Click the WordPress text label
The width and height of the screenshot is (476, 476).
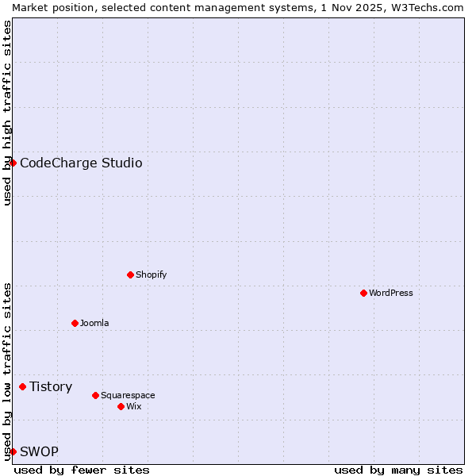click(390, 294)
